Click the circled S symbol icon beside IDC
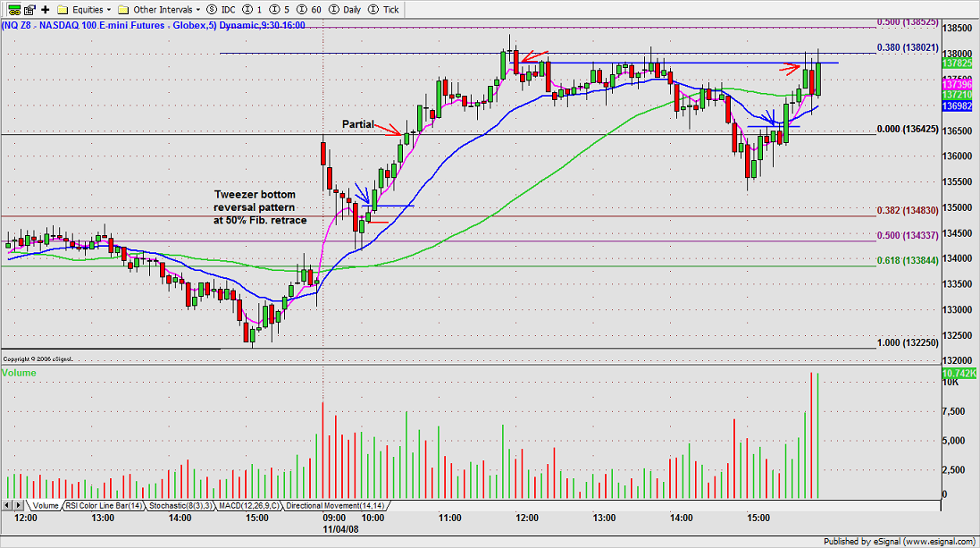 [212, 9]
